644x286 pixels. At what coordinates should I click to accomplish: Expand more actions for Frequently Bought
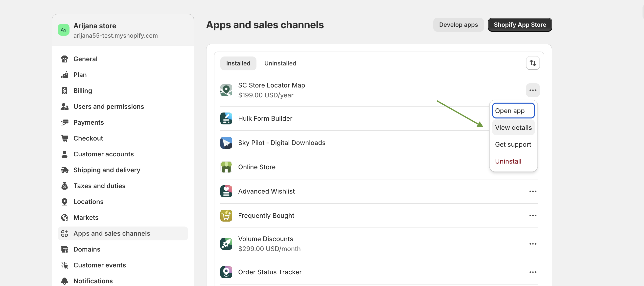point(532,216)
